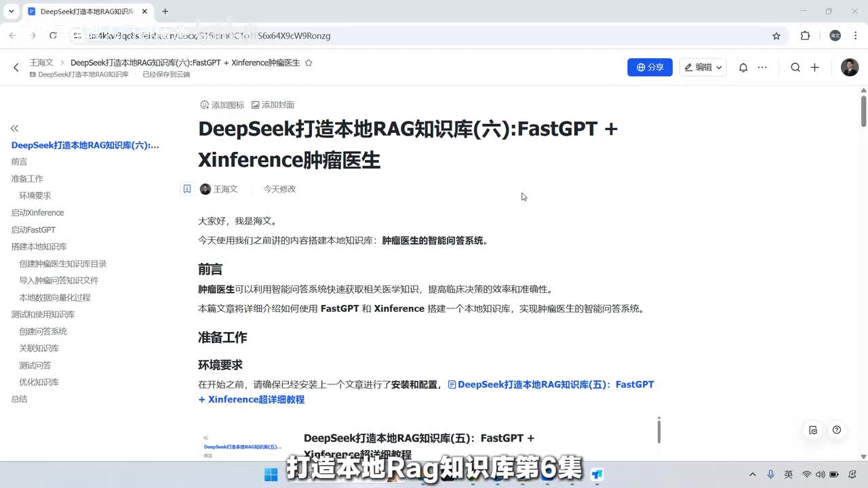Click the bookmark icon beside author

click(x=187, y=189)
